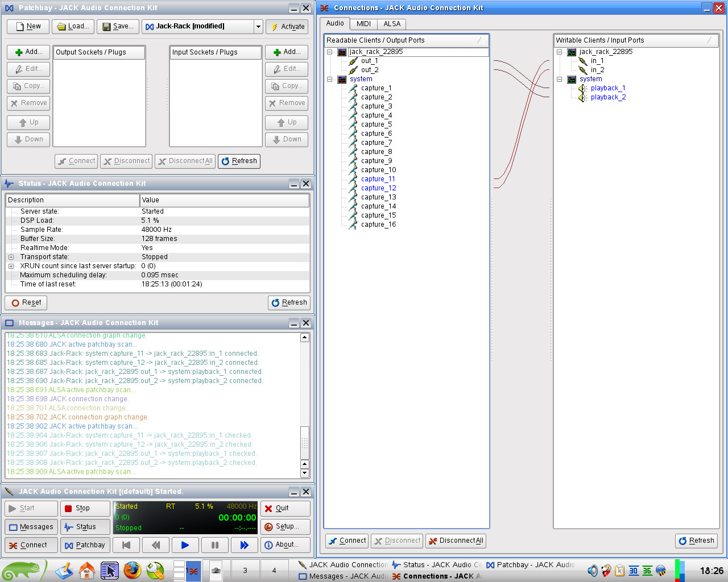Toggle the Patchbay window button
The height and width of the screenshot is (582, 728).
pos(85,545)
